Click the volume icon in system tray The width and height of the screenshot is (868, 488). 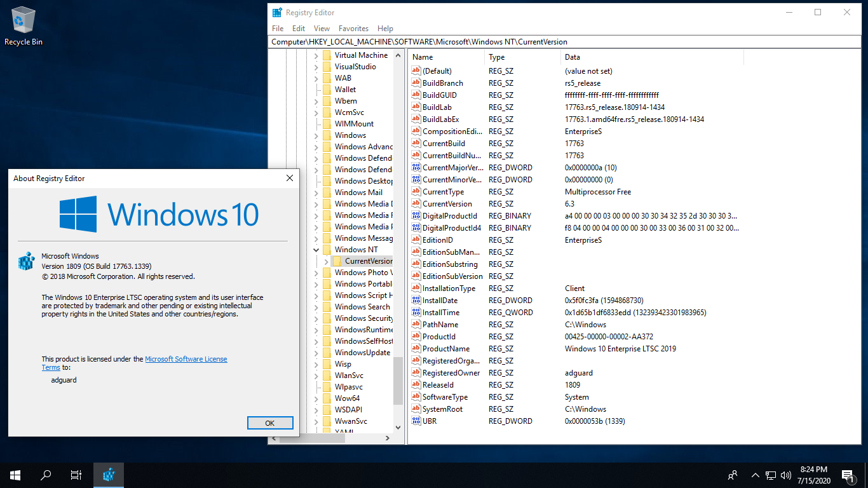[x=786, y=475]
